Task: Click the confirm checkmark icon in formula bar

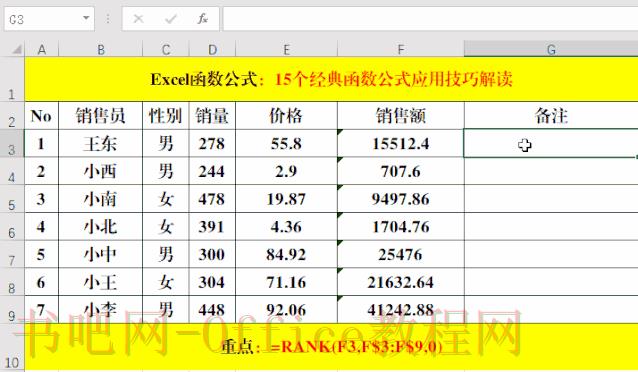Action: tap(170, 19)
